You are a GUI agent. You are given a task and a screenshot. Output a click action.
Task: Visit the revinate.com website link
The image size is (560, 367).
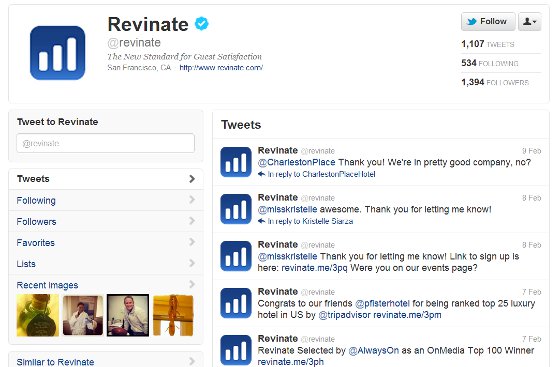click(221, 67)
